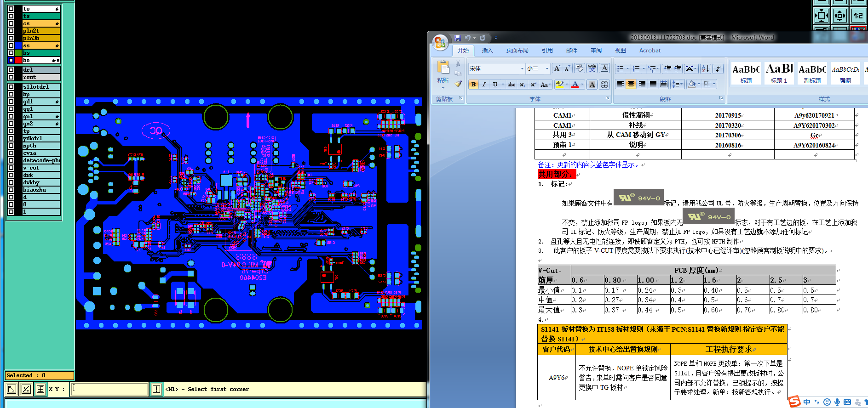This screenshot has width=868, height=408.
Task: Toggle the checkbox for layer to
Action: (11, 9)
